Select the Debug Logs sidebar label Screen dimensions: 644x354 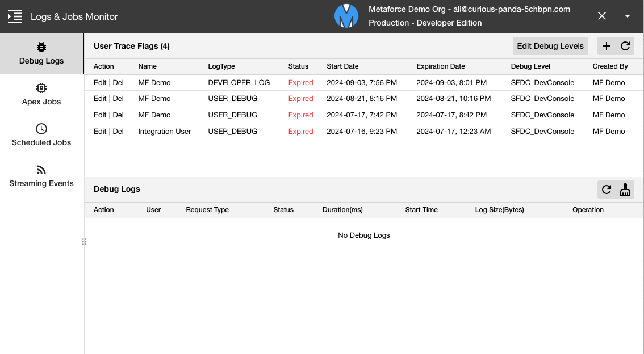(41, 61)
